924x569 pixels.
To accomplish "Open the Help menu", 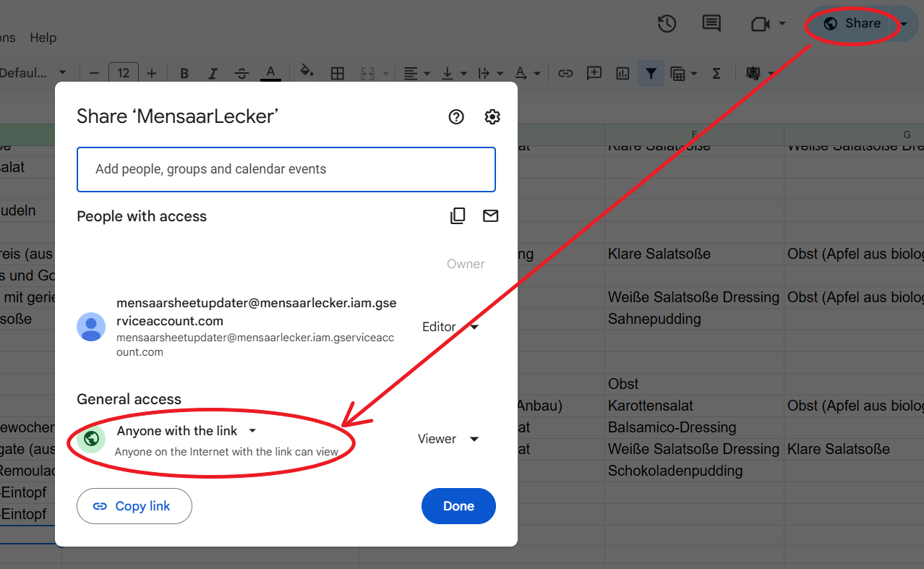I will tap(43, 38).
